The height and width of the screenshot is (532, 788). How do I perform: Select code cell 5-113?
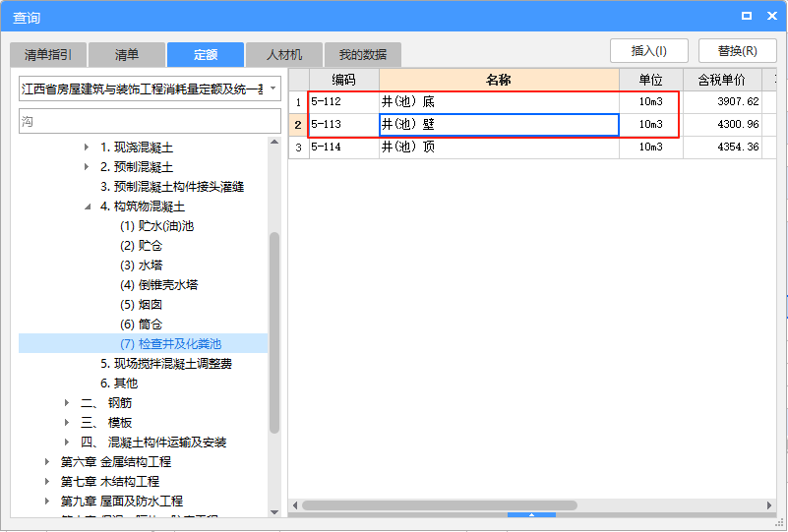coord(344,125)
